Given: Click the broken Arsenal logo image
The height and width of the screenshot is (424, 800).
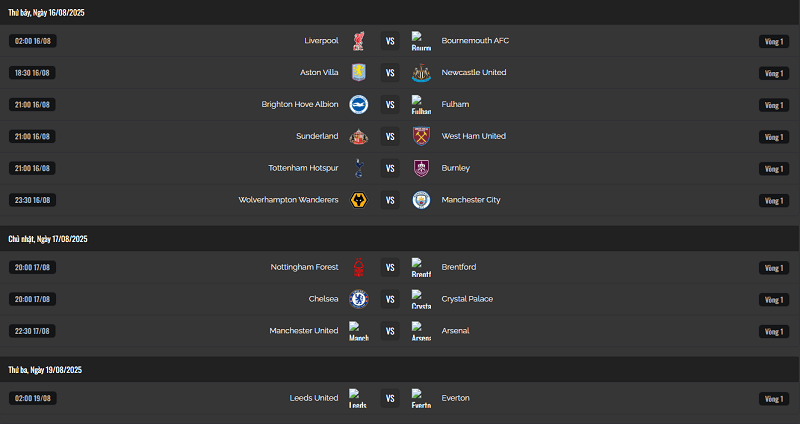Looking at the screenshot, I should click(x=421, y=331).
